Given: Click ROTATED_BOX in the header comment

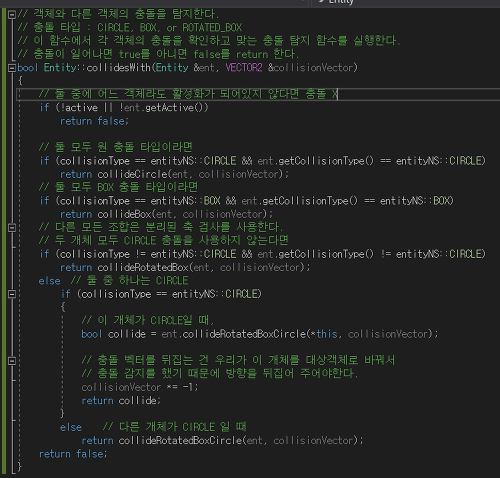Looking at the screenshot, I should [x=212, y=28].
